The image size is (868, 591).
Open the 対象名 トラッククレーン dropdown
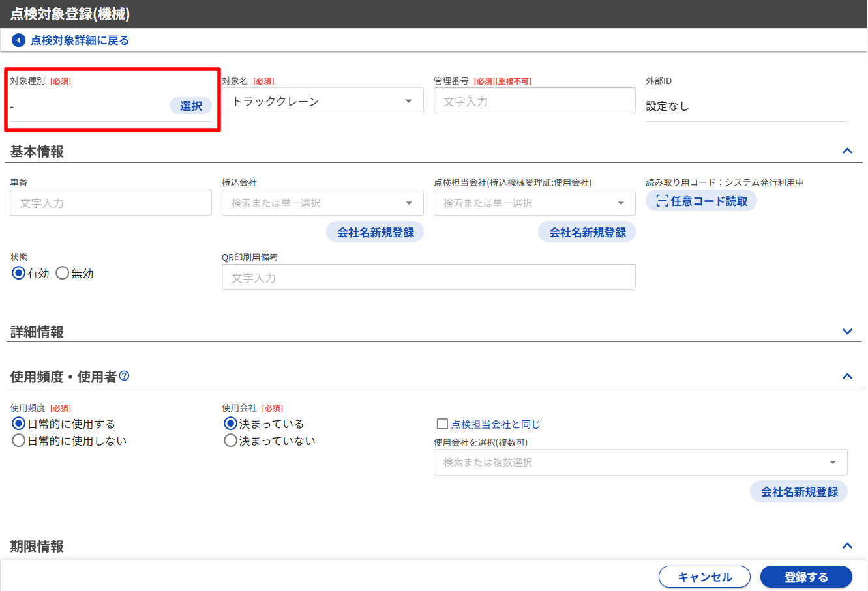(323, 101)
